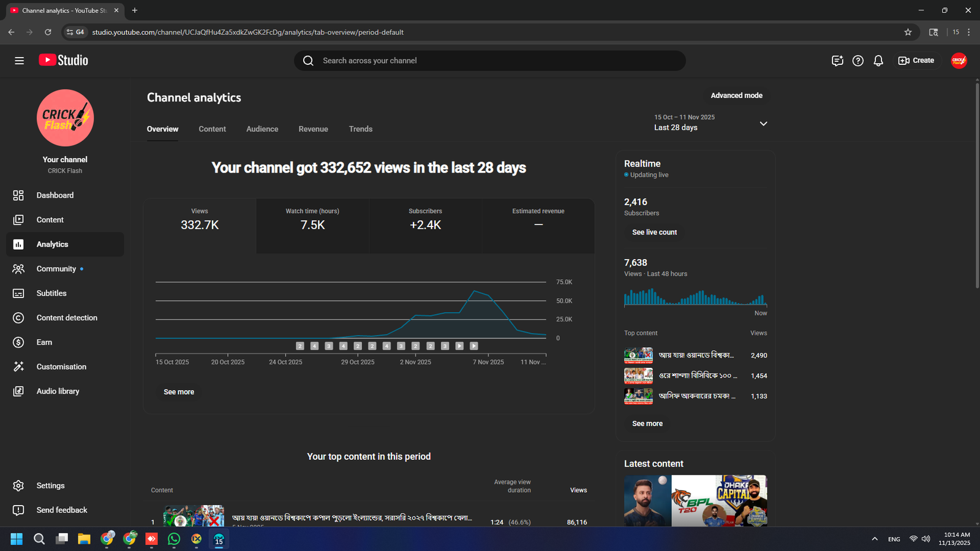The width and height of the screenshot is (980, 551).
Task: Show hidden icons in system tray
Action: coord(875,539)
